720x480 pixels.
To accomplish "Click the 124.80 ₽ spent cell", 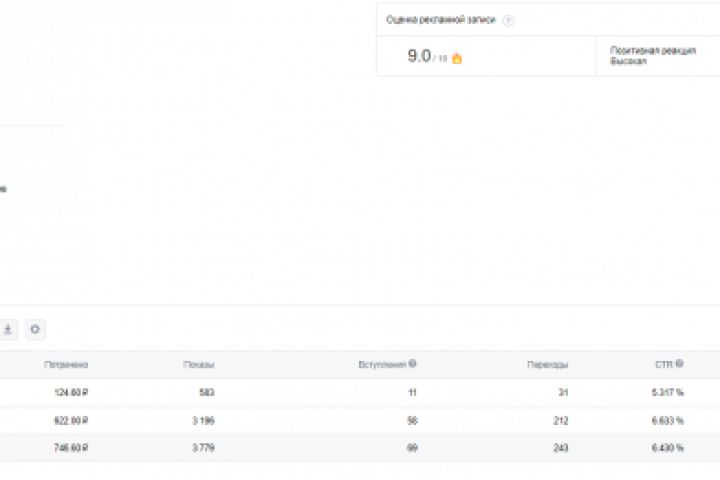I will click(x=70, y=393).
